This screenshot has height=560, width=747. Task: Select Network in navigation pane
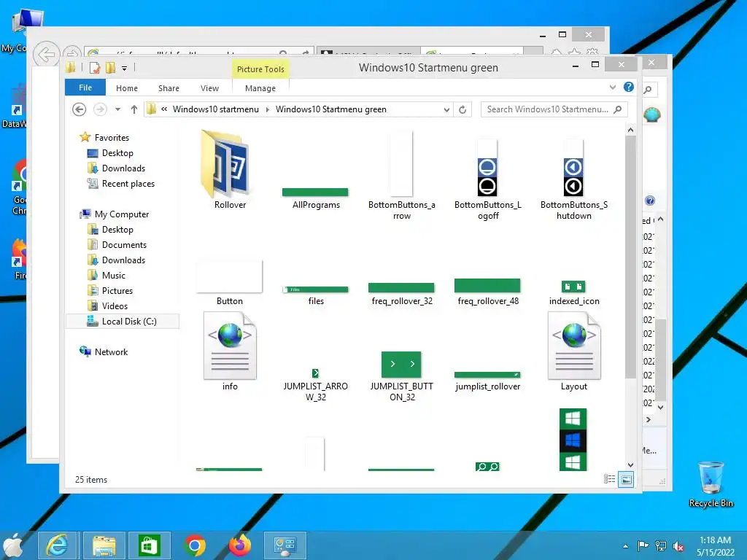(x=104, y=352)
